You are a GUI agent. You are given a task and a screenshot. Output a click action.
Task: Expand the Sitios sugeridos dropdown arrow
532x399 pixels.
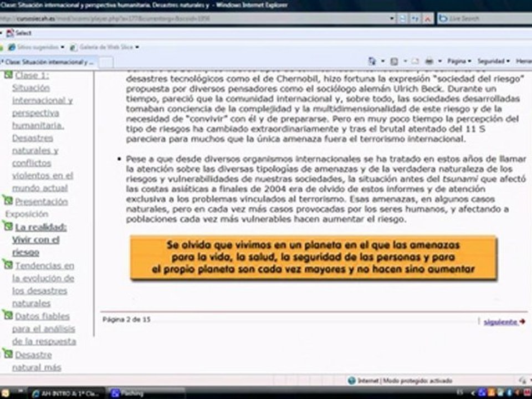tap(63, 47)
